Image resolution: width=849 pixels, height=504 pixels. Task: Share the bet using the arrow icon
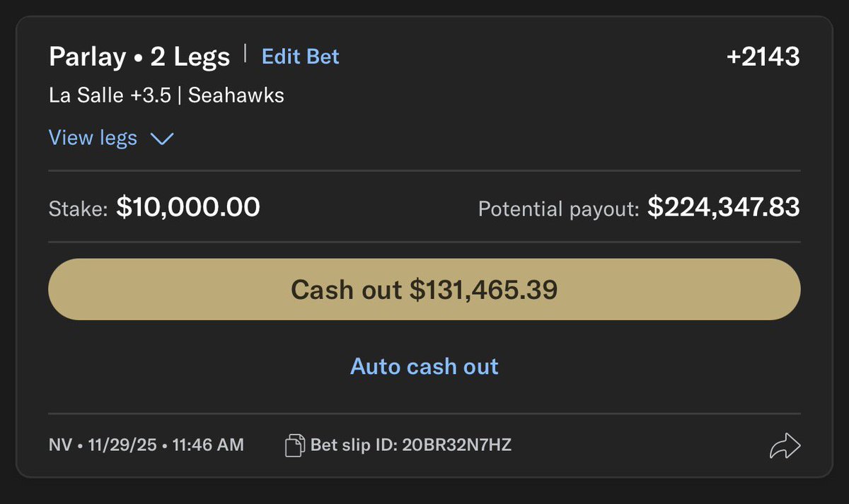tap(785, 445)
